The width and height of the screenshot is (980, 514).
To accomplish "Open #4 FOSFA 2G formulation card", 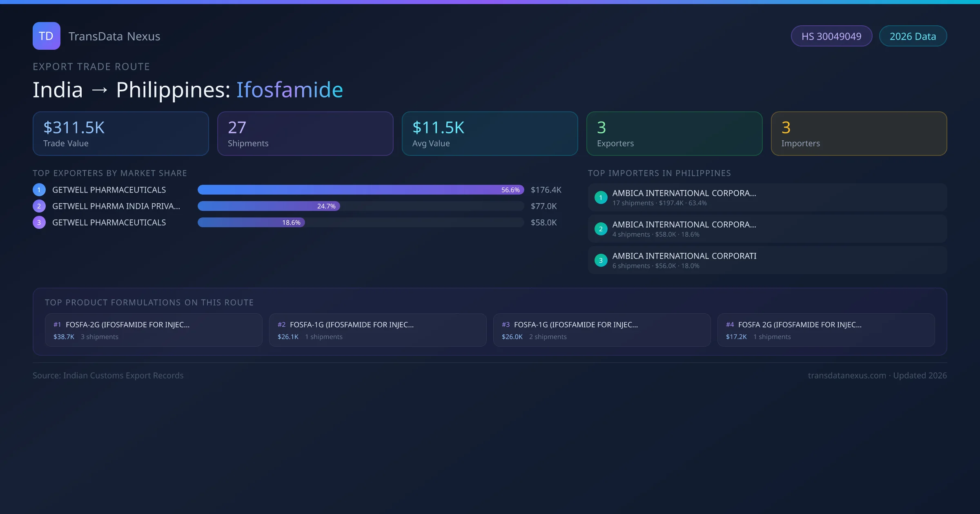I will click(826, 330).
